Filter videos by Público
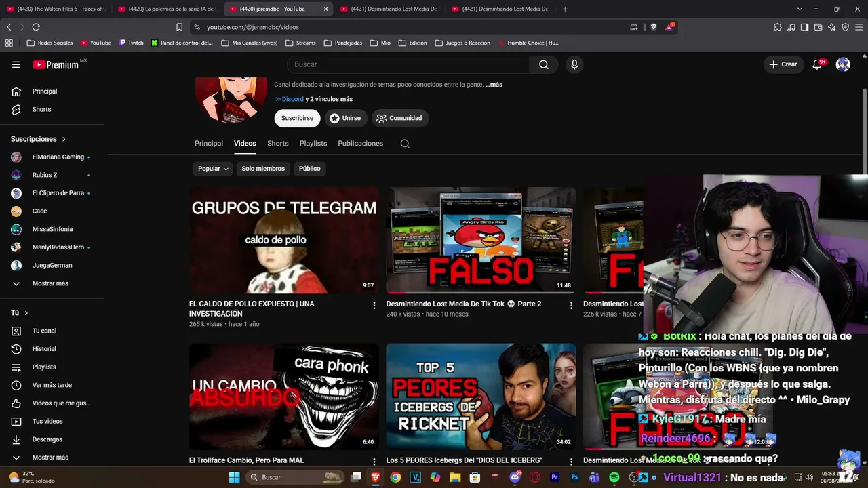The width and height of the screenshot is (868, 488). coord(309,169)
